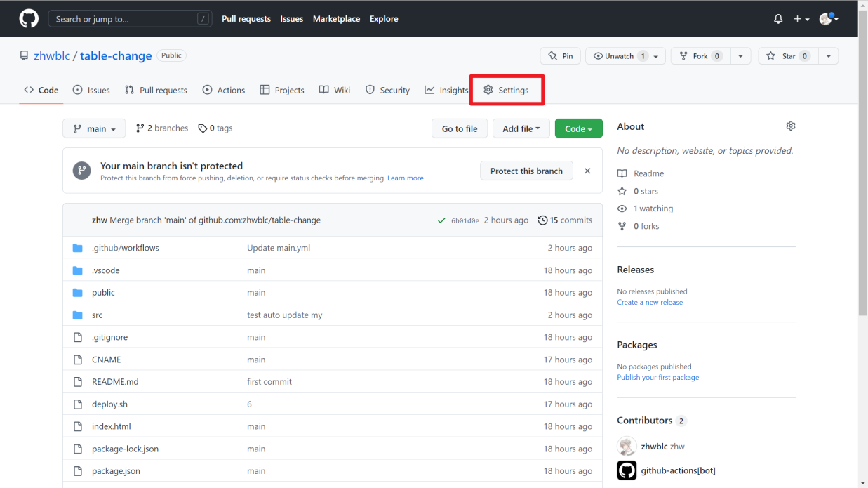Click the README.md file icon
This screenshot has height=488, width=868.
pos(78,382)
